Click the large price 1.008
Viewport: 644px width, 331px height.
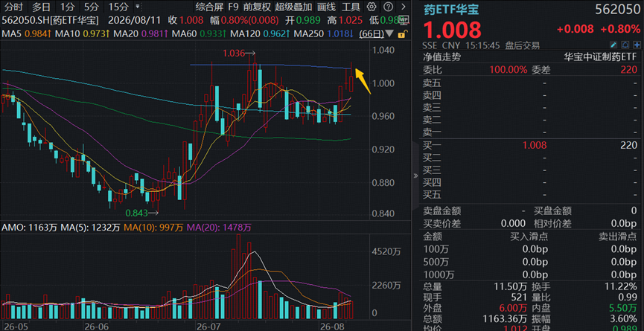(452, 30)
